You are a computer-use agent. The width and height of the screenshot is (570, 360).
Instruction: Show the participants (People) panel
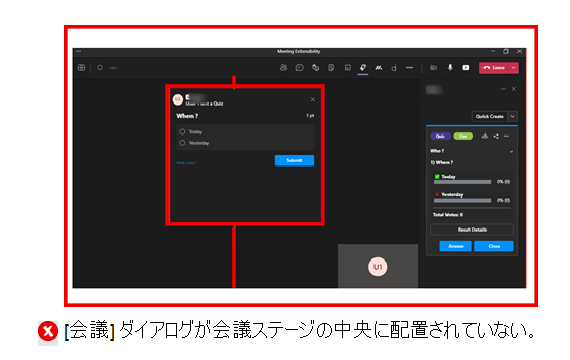coord(283,68)
